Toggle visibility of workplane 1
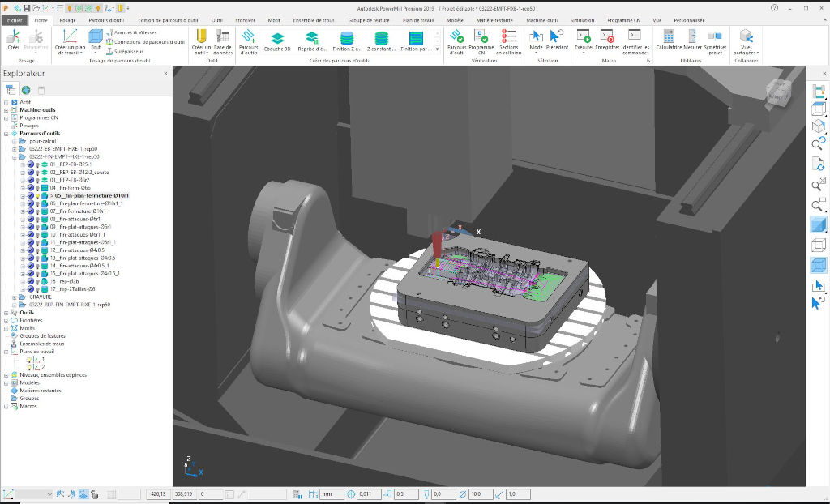The image size is (830, 504). 29,360
